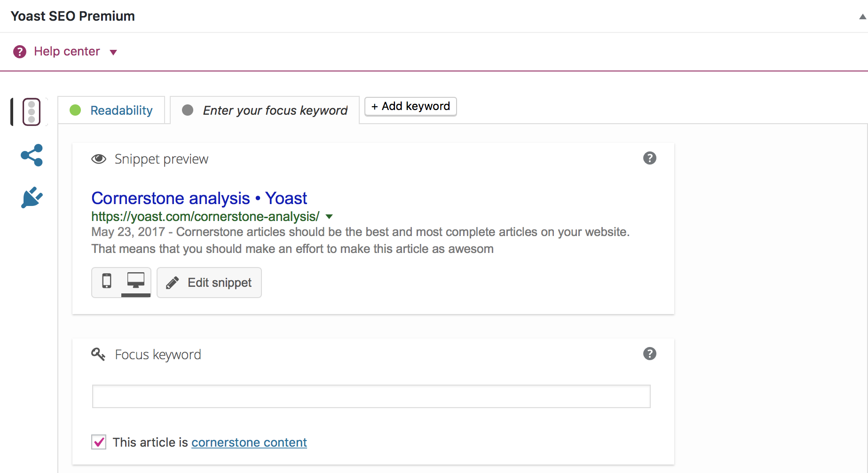The image size is (868, 473).
Task: Expand the Help center dropdown arrow
Action: pyautogui.click(x=113, y=52)
